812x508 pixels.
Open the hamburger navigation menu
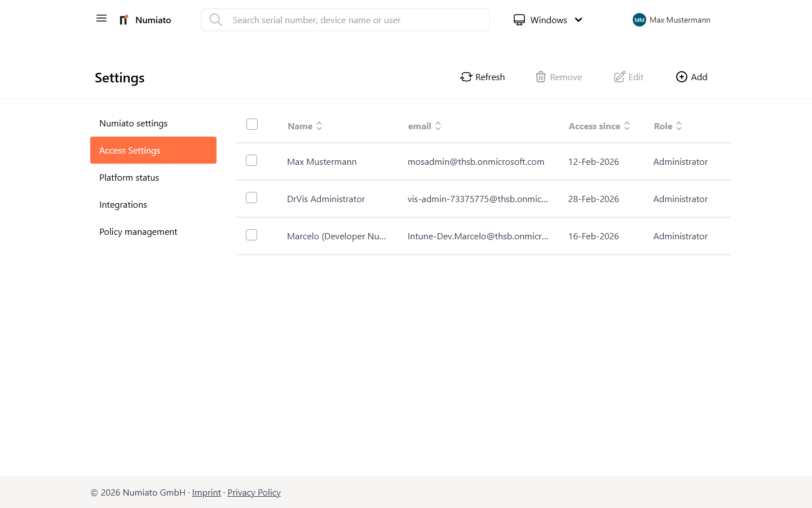pyautogui.click(x=101, y=18)
